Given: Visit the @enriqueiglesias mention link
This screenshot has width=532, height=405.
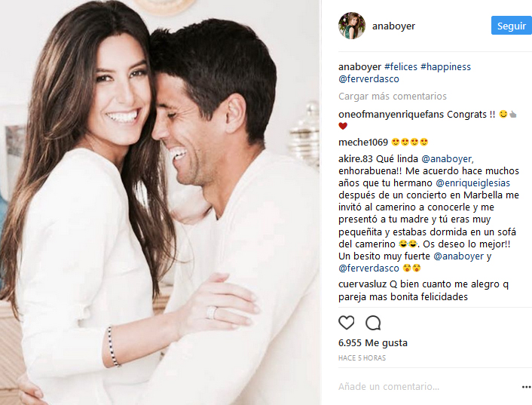Looking at the screenshot, I should point(472,183).
